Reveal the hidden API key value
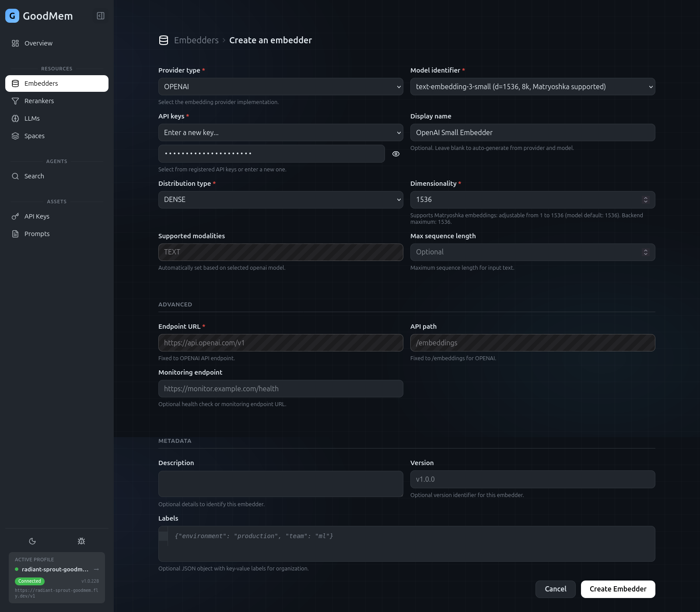Viewport: 700px width, 612px height. (x=395, y=154)
